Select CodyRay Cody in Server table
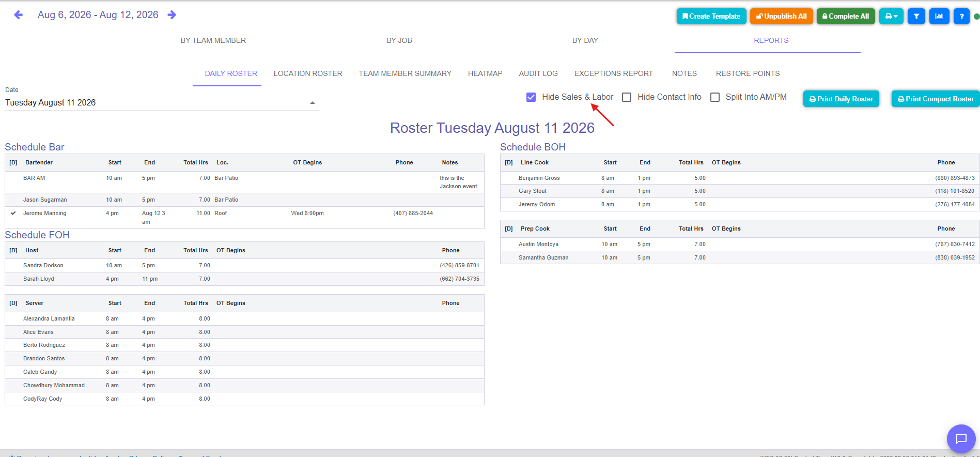Viewport: 980px width, 457px height. point(43,399)
